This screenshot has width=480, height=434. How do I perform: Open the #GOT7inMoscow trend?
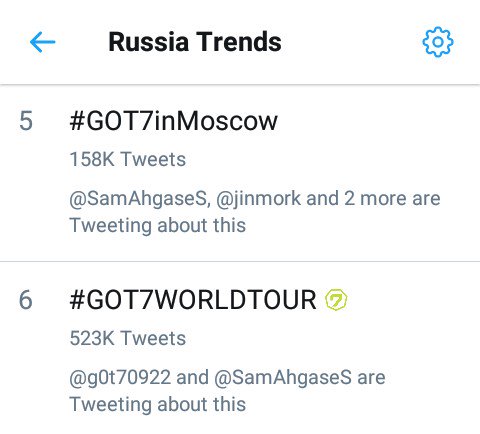[x=173, y=121]
